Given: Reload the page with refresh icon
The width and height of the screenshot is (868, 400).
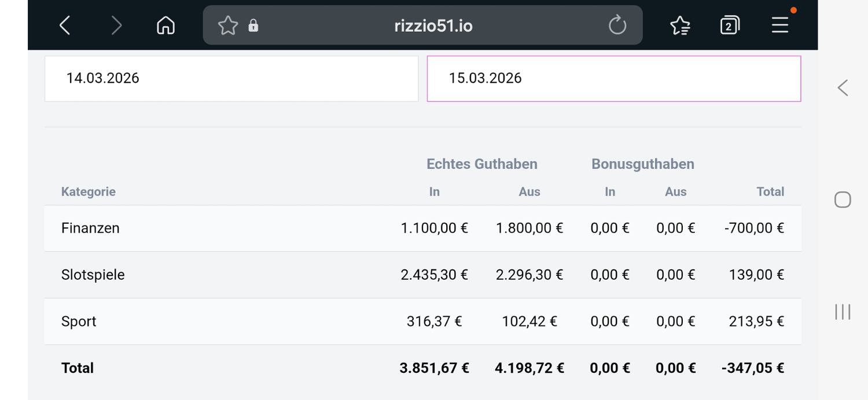Looking at the screenshot, I should click(x=617, y=25).
